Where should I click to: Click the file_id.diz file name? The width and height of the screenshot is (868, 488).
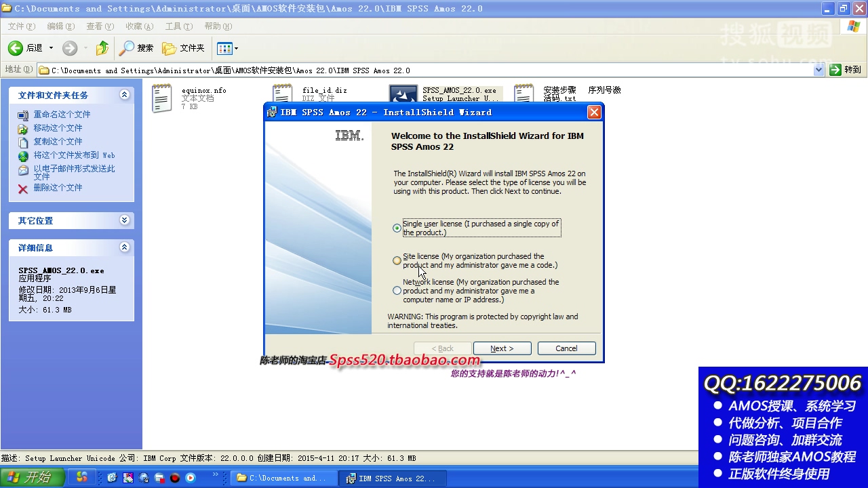pyautogui.click(x=325, y=90)
